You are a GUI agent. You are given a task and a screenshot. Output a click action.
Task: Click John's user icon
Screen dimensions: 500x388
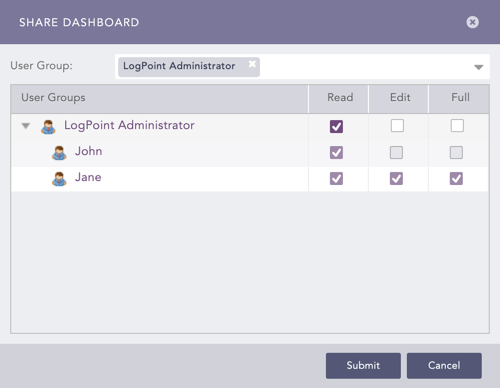[59, 153]
